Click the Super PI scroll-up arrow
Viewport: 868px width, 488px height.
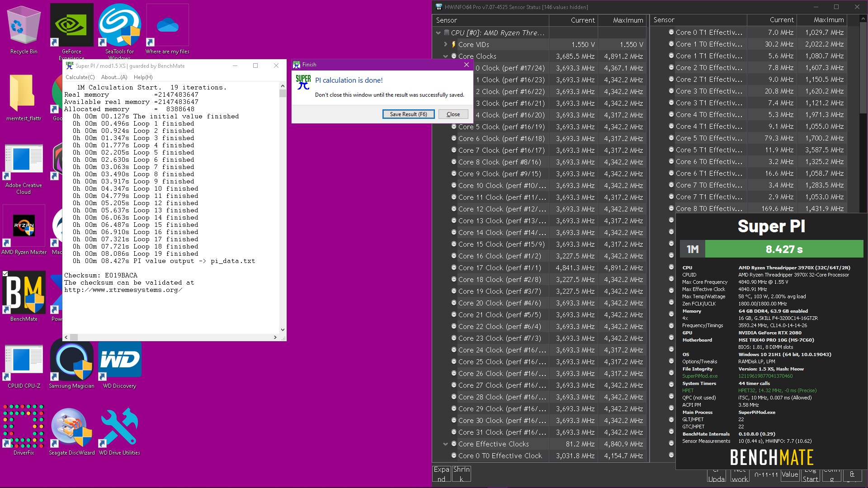pos(283,86)
